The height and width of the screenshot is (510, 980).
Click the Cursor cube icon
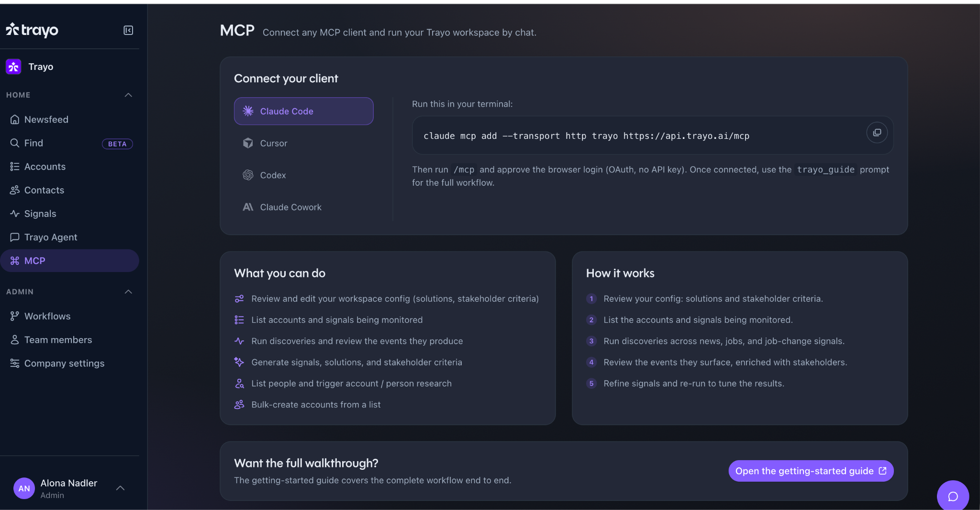[248, 143]
